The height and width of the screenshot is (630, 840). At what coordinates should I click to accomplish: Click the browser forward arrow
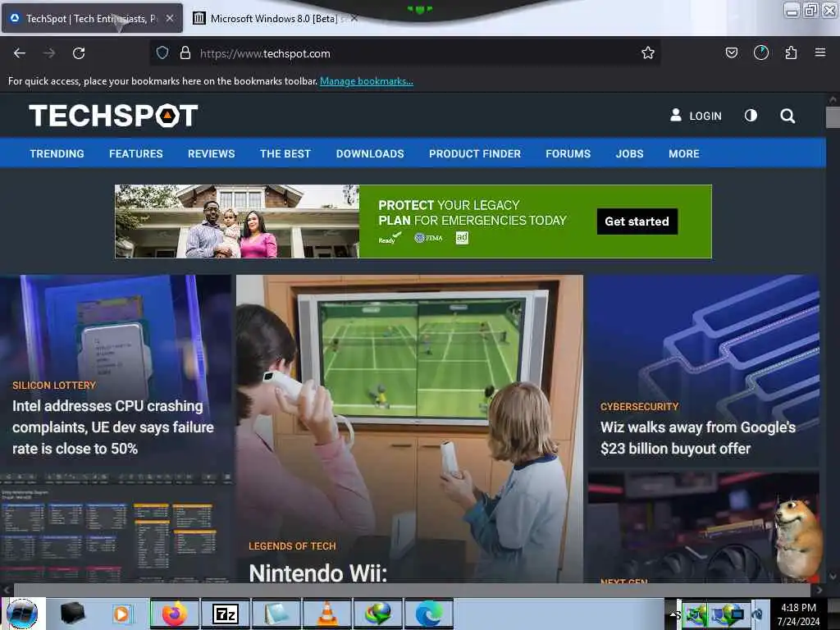coord(49,53)
